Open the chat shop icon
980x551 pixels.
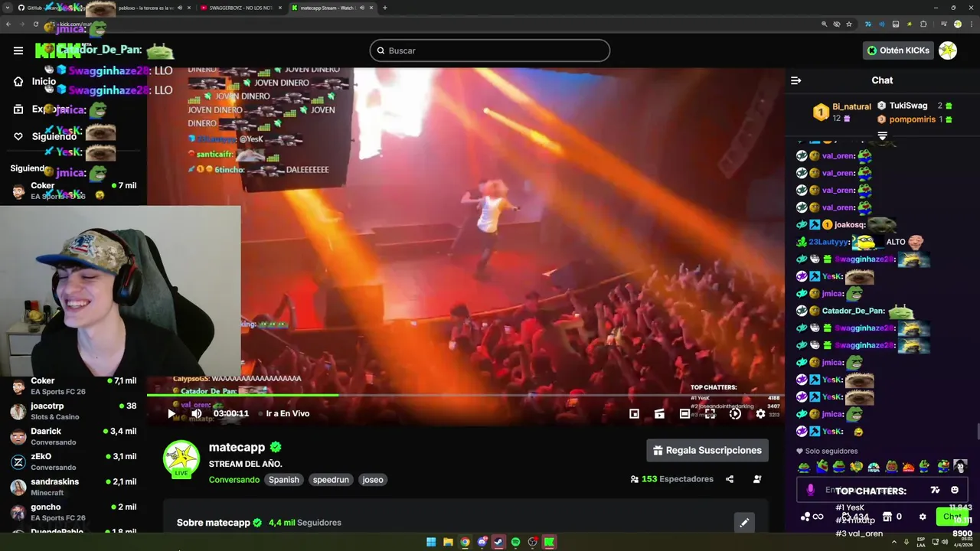pyautogui.click(x=887, y=517)
